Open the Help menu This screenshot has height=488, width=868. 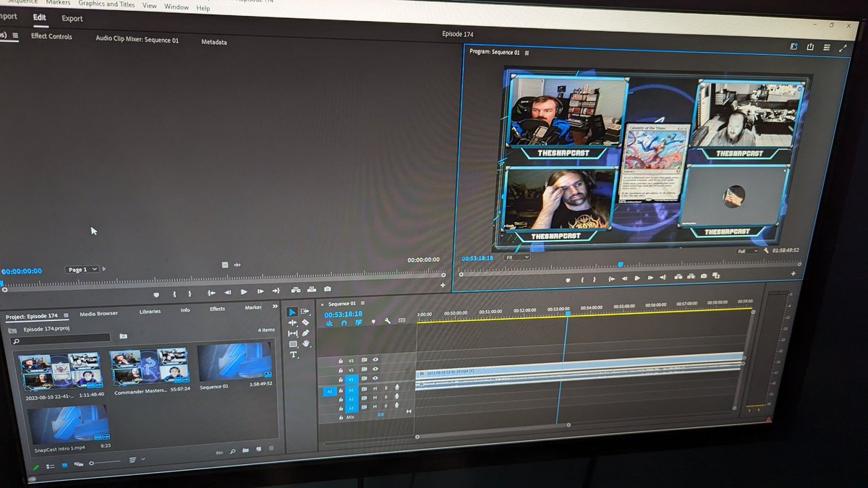203,8
